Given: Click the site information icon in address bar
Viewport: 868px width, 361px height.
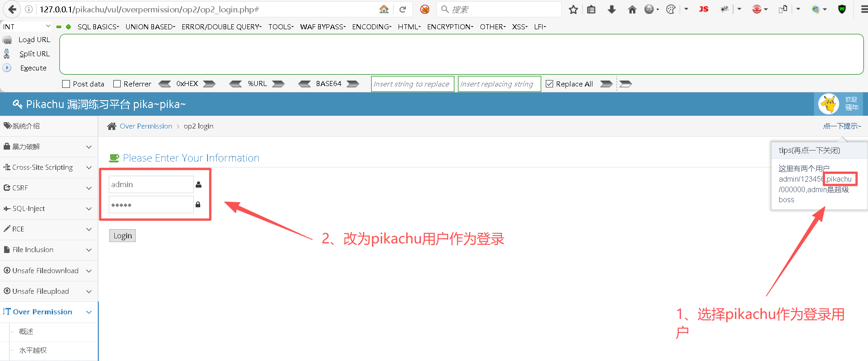Looking at the screenshot, I should [28, 9].
